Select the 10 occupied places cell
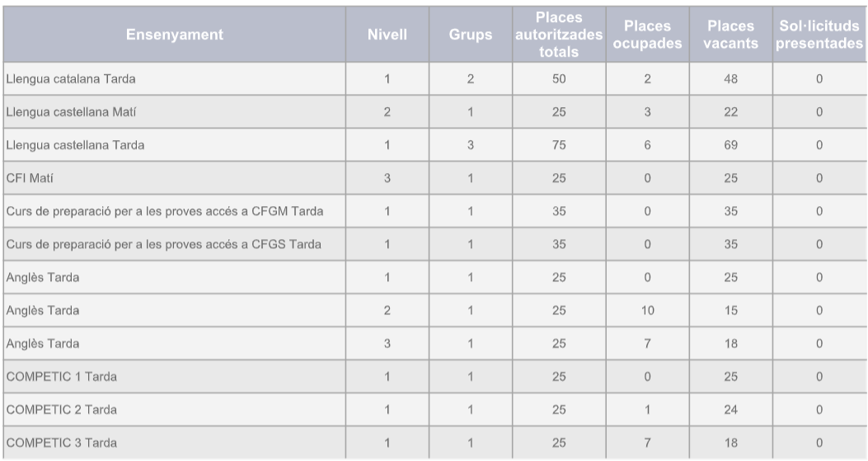 click(x=647, y=311)
